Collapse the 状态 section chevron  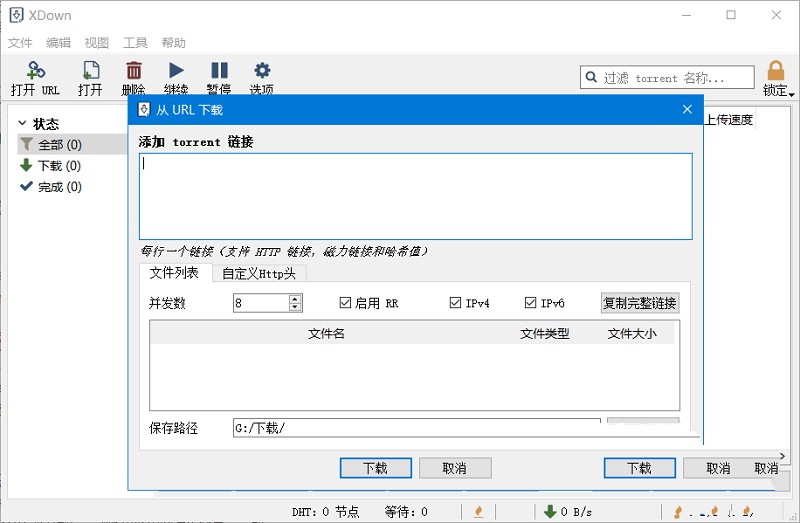pos(22,123)
